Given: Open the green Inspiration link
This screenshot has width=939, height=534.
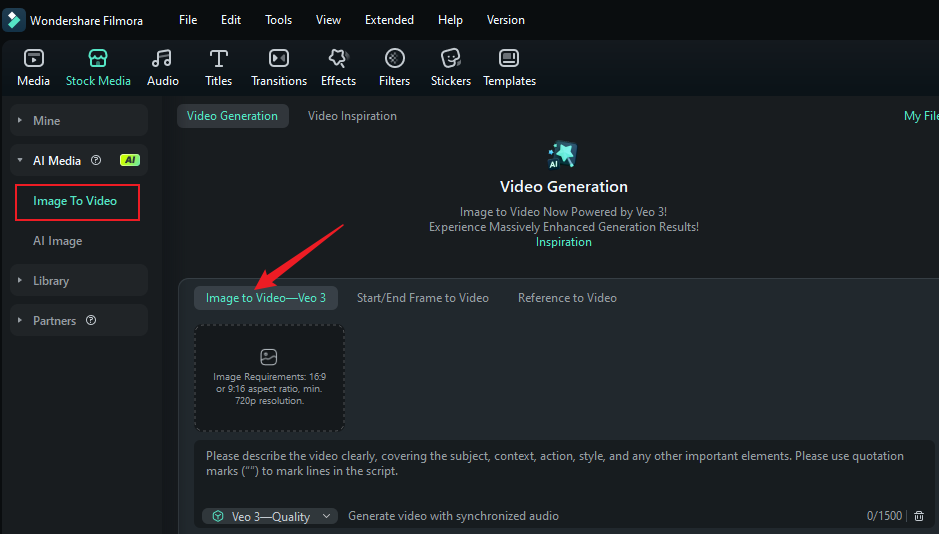Looking at the screenshot, I should (564, 242).
